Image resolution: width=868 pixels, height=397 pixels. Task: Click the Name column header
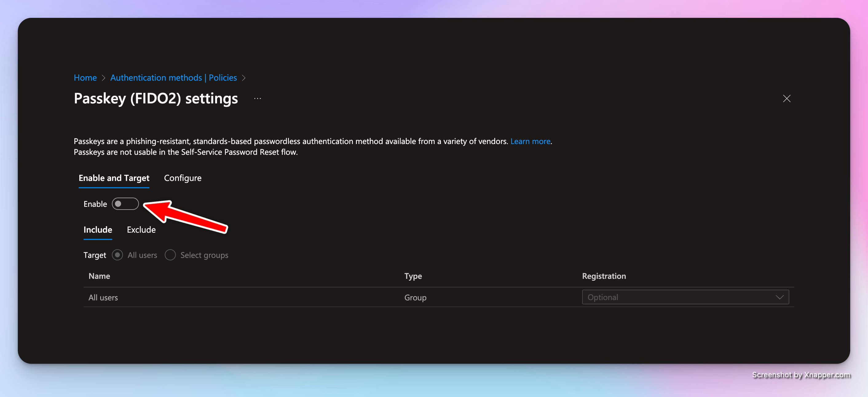click(x=99, y=276)
